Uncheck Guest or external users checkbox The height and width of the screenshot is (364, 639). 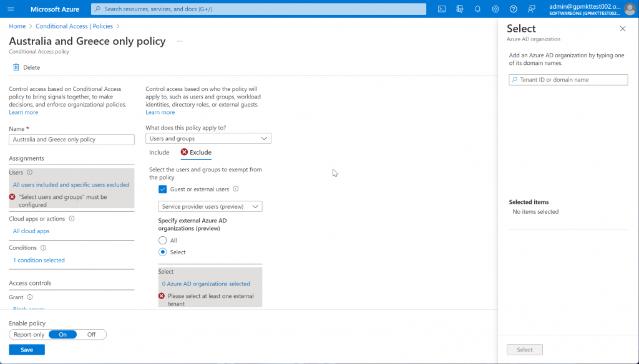click(163, 189)
